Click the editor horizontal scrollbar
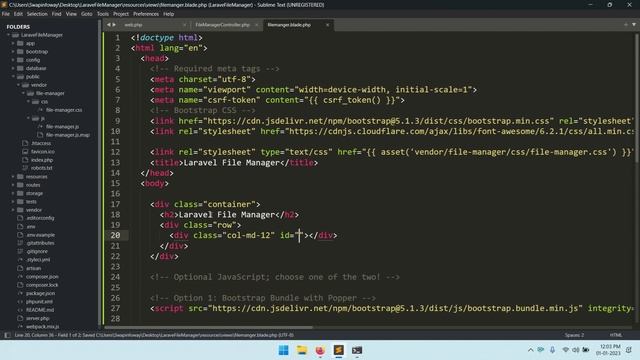The height and width of the screenshot is (360, 640). click(208, 327)
